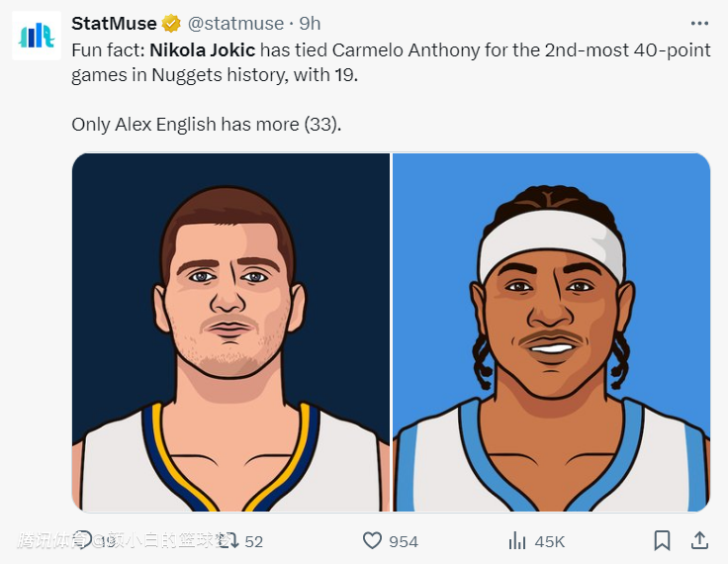Click the 52 reposts count
728x564 pixels.
(254, 541)
